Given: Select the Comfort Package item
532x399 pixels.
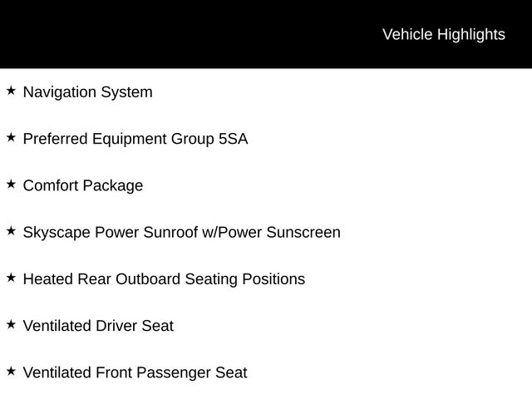Looking at the screenshot, I should pyautogui.click(x=83, y=186).
